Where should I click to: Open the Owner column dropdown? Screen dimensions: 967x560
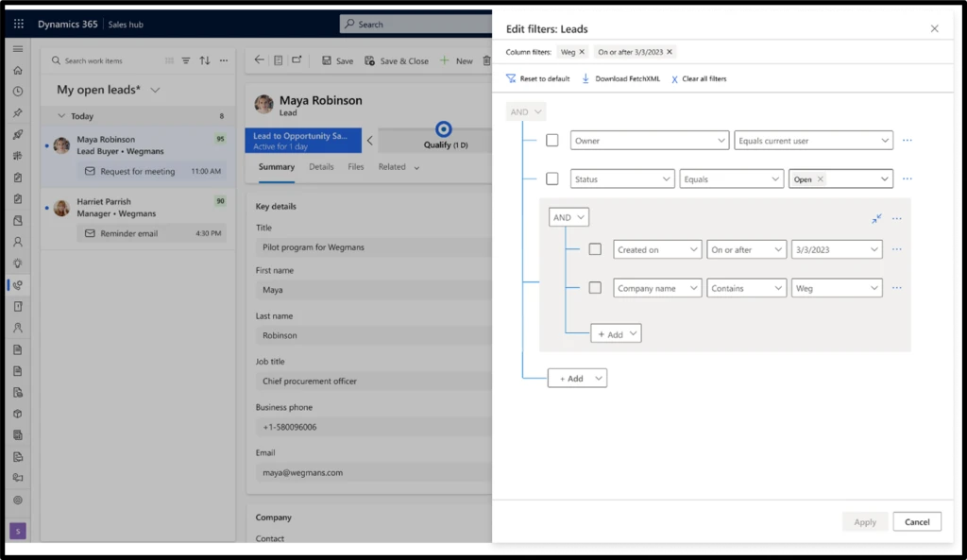(x=649, y=139)
